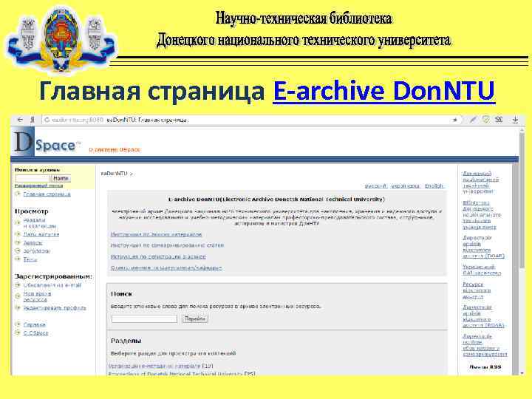Click the sidebar archive search field

[x=33, y=178]
